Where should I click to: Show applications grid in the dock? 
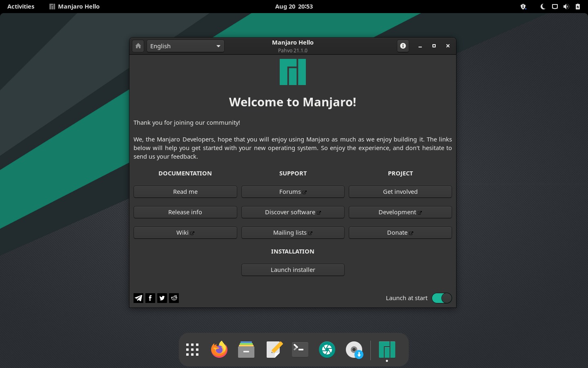192,350
